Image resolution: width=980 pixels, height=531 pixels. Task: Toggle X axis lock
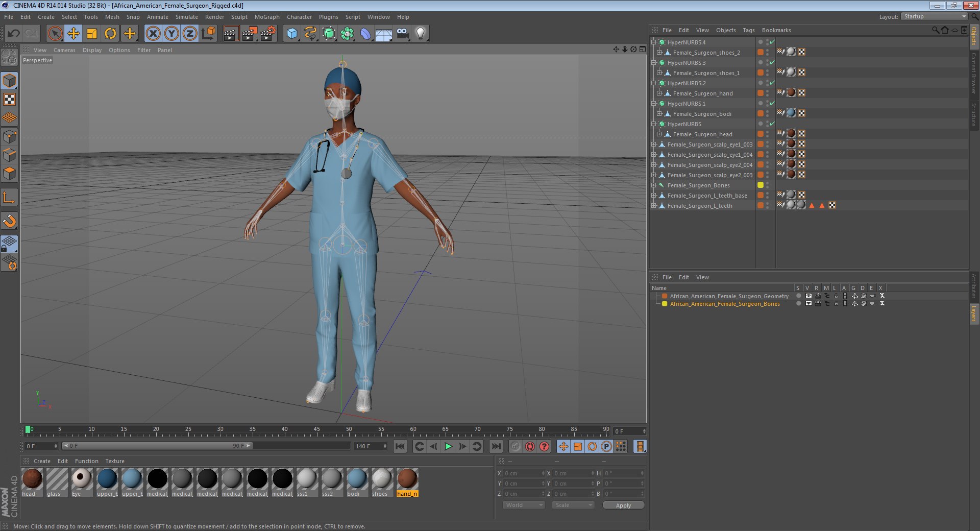click(x=153, y=34)
